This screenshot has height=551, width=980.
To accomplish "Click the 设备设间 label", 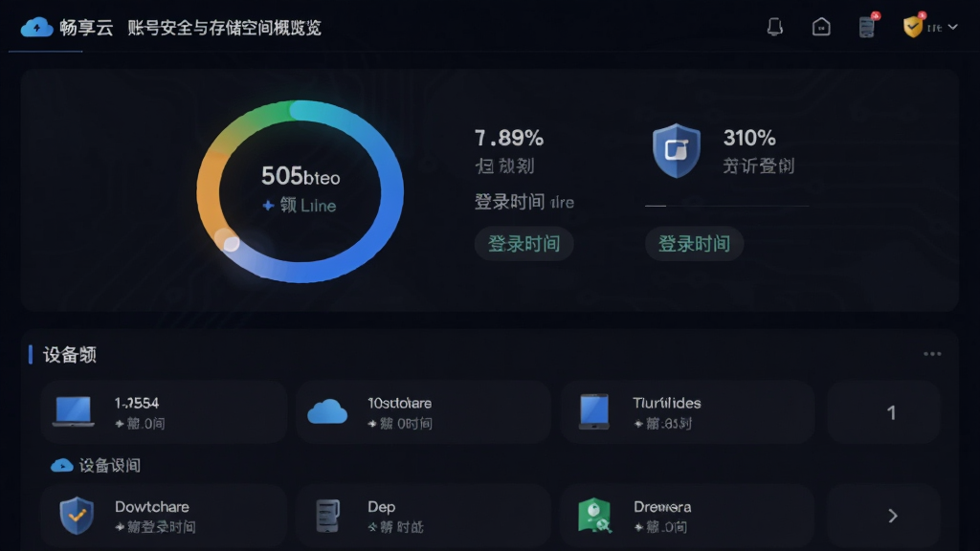I will tap(109, 466).
